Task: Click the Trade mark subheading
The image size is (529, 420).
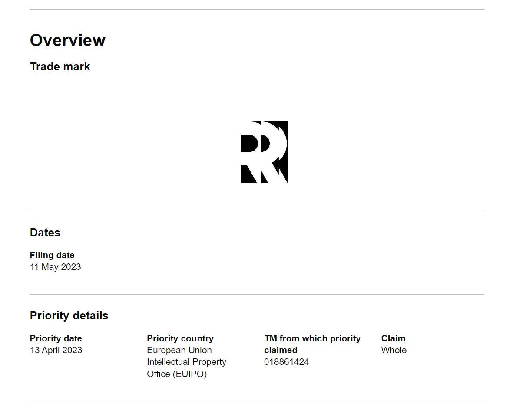Action: tap(60, 67)
